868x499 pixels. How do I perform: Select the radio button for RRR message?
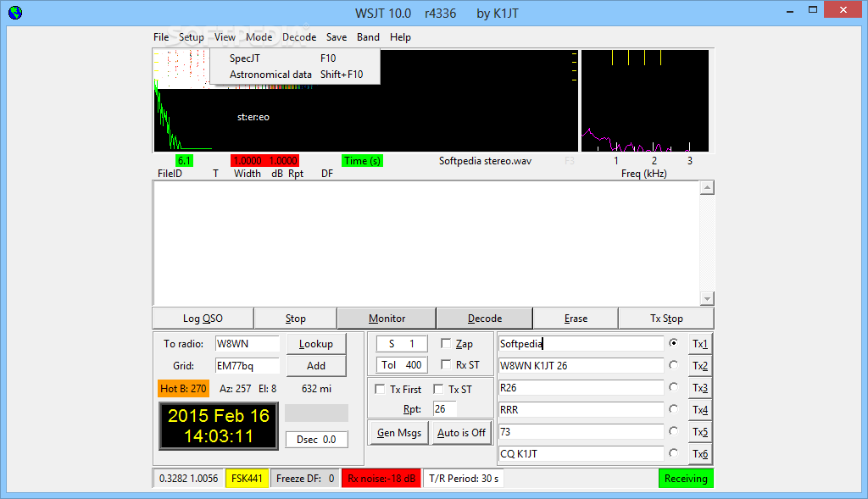point(673,409)
